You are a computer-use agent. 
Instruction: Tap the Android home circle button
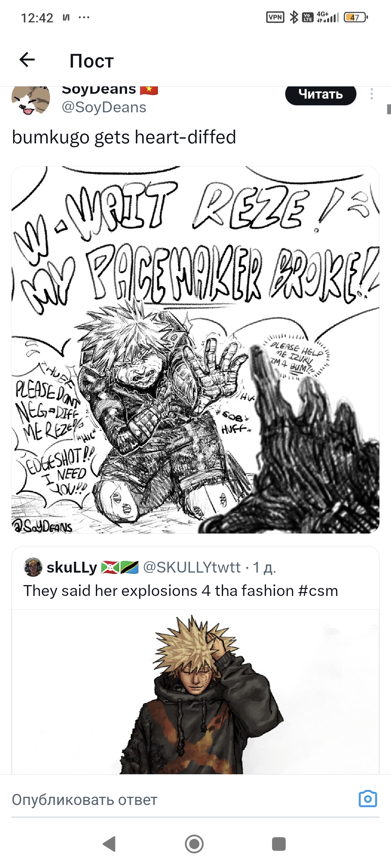point(194,844)
